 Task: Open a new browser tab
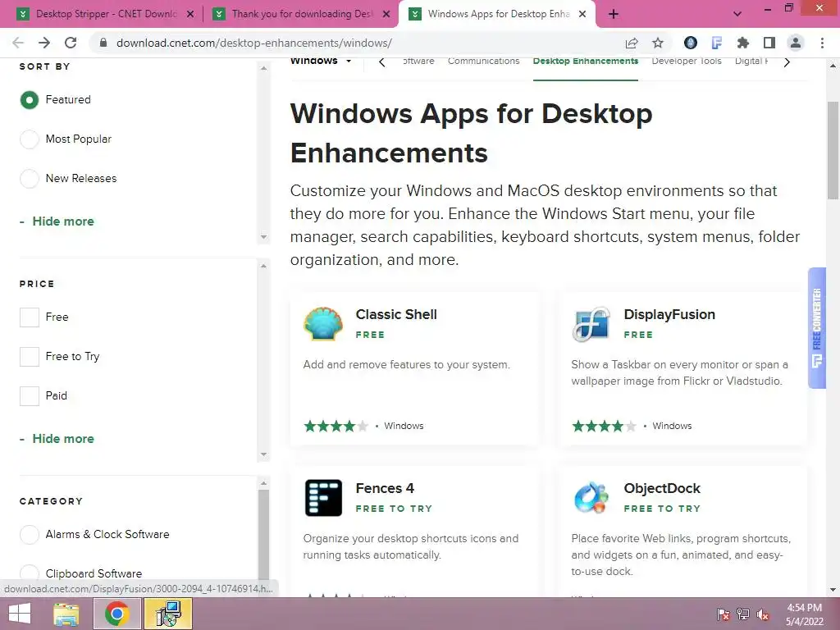pyautogui.click(x=614, y=14)
